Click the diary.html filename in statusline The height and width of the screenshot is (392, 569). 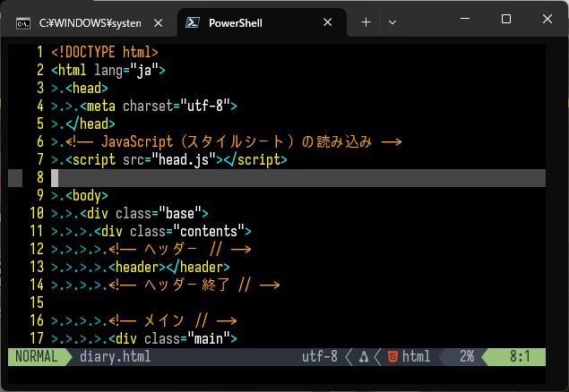(115, 356)
